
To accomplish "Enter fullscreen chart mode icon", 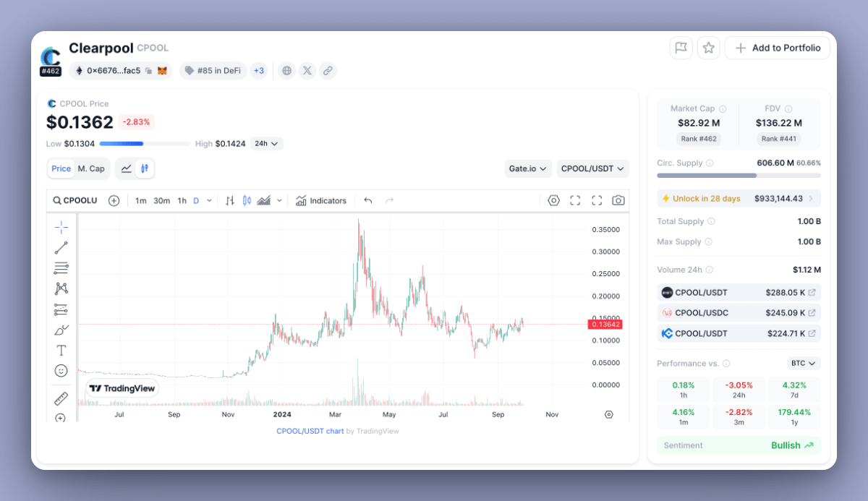I will [597, 200].
